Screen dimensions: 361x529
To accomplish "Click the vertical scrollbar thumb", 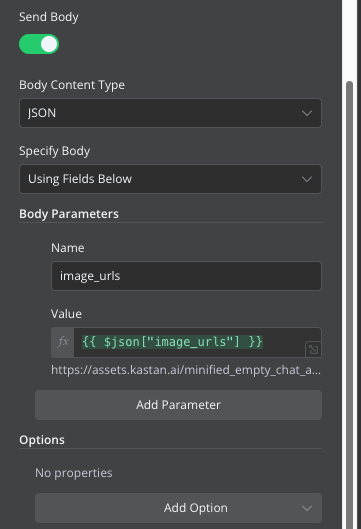I will [350, 305].
